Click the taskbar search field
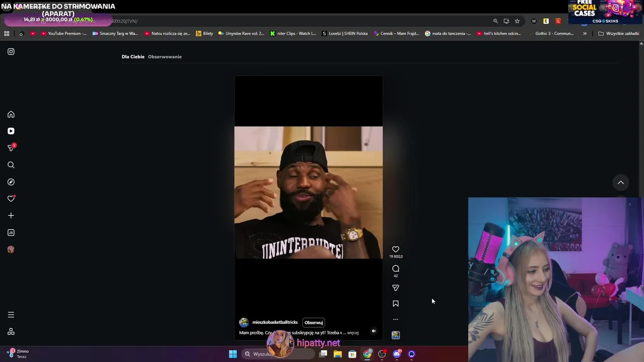Image resolution: width=644 pixels, height=362 pixels. click(x=278, y=354)
